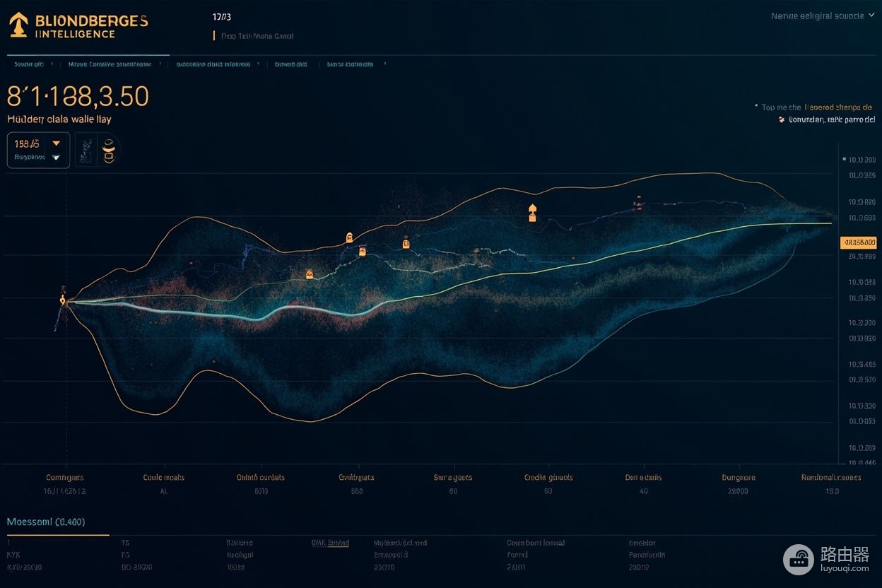The width and height of the screenshot is (882, 588).
Task: Click the stacked rings icon beside the dropdown
Action: (109, 150)
